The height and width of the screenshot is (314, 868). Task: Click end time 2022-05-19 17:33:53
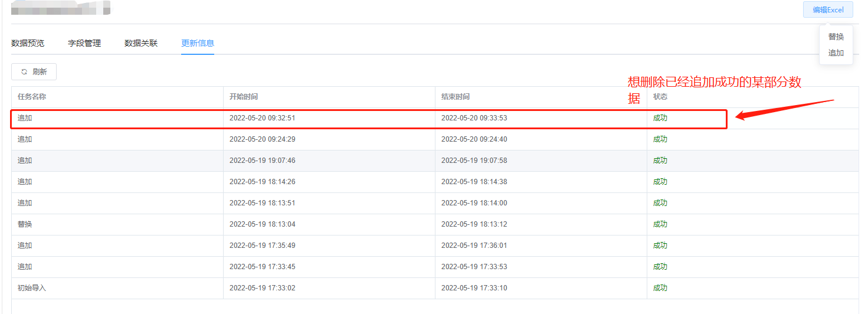click(474, 267)
